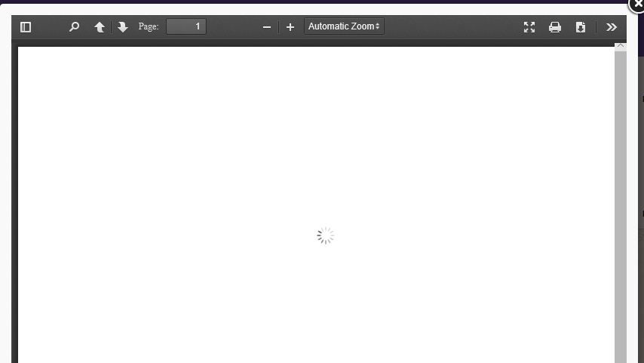Zoom in with the plus button
Image resolution: width=644 pixels, height=363 pixels.
pyautogui.click(x=290, y=27)
